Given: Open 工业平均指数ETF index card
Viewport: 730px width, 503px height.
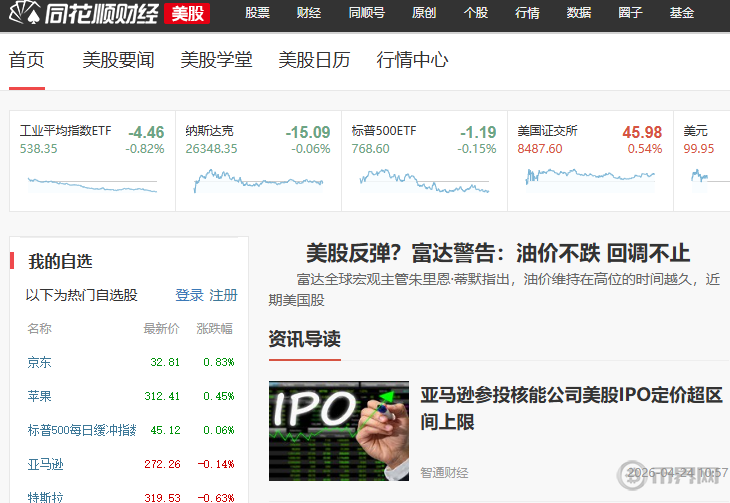Looking at the screenshot, I should (x=92, y=161).
